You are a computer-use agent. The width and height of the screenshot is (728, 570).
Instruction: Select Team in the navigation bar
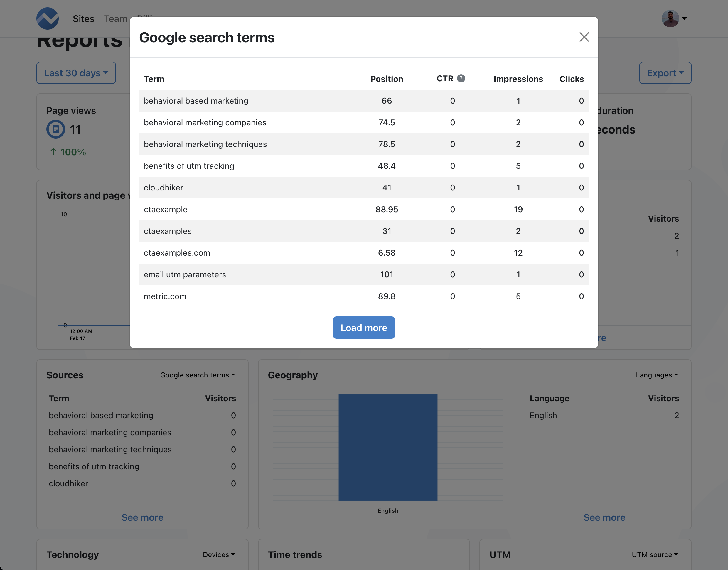tap(116, 19)
